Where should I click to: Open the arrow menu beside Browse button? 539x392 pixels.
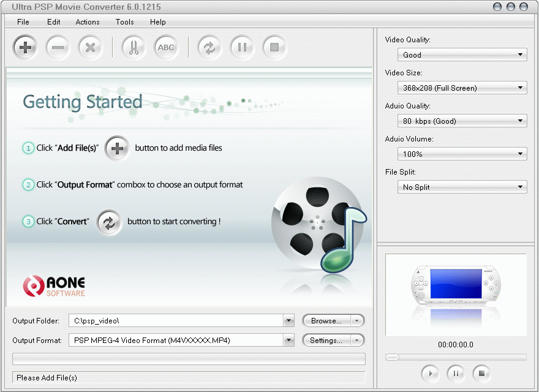click(357, 320)
